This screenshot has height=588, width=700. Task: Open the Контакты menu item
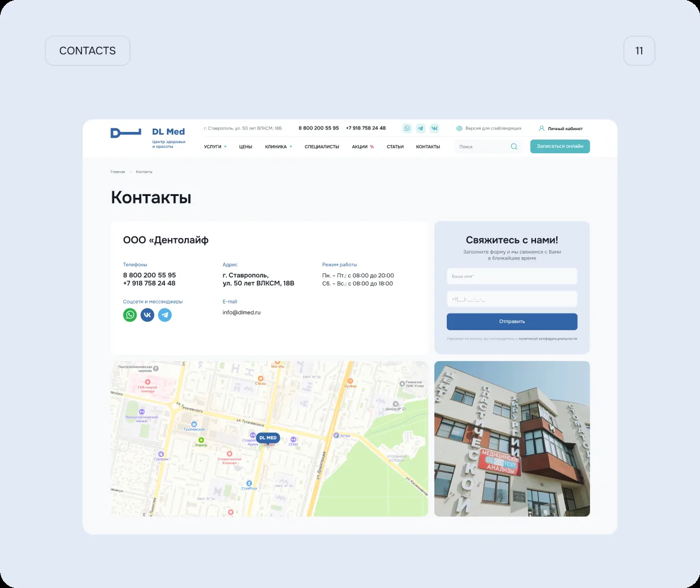click(428, 147)
